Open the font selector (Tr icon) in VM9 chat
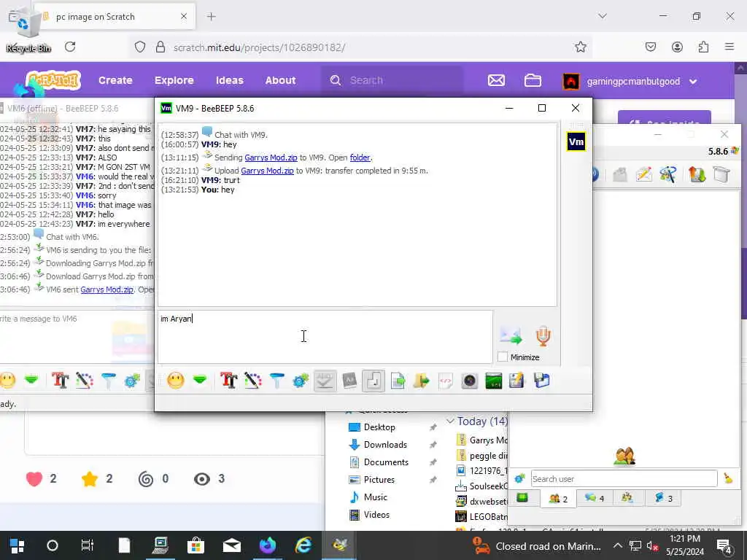 (x=228, y=381)
